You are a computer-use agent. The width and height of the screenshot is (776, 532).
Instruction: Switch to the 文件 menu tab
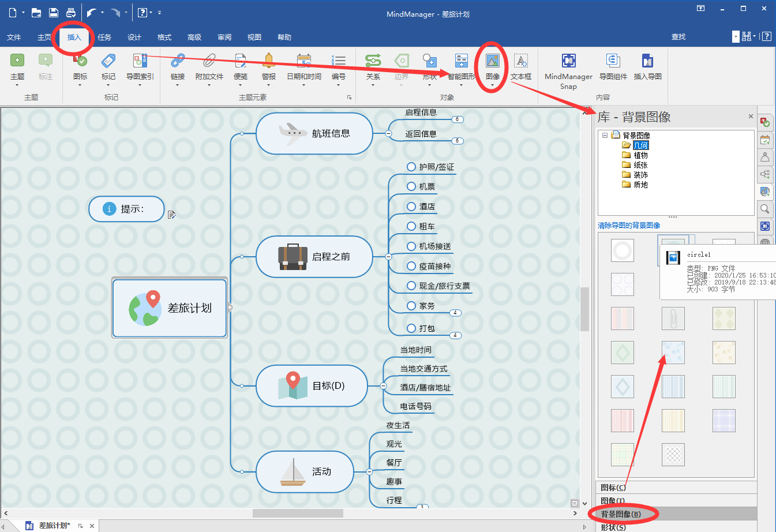(14, 37)
